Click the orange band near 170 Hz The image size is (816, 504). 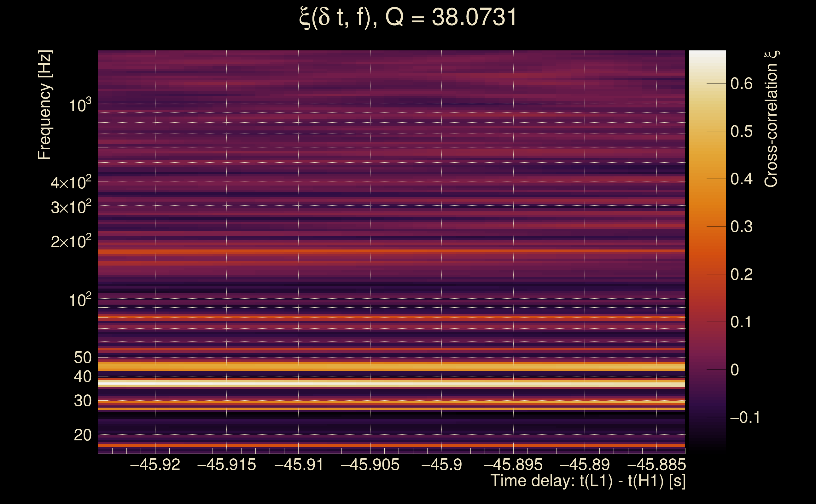391,252
